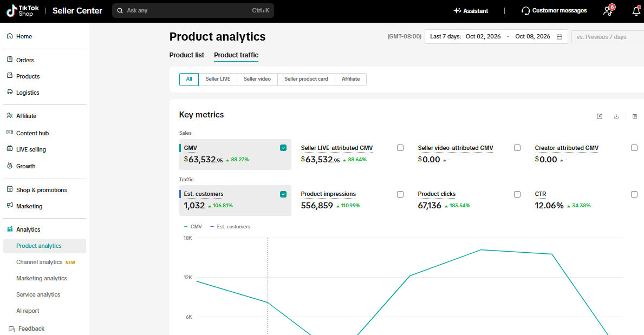
Task: Uncheck the GMV metric checkbox
Action: point(283,148)
